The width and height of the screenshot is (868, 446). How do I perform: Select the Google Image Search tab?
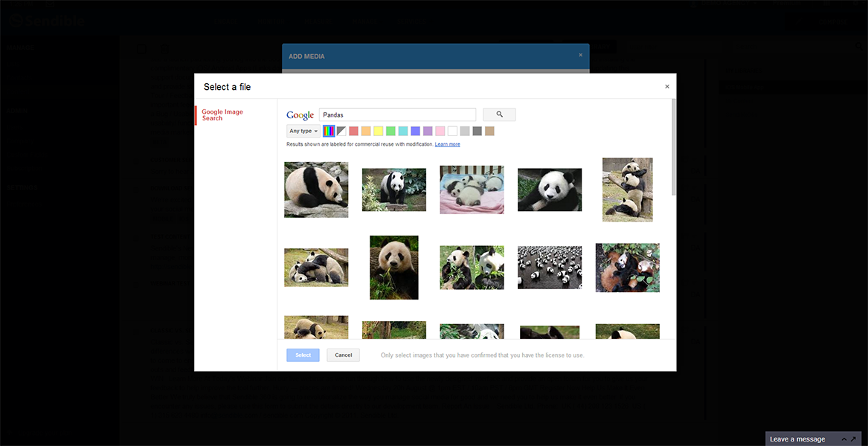point(222,115)
